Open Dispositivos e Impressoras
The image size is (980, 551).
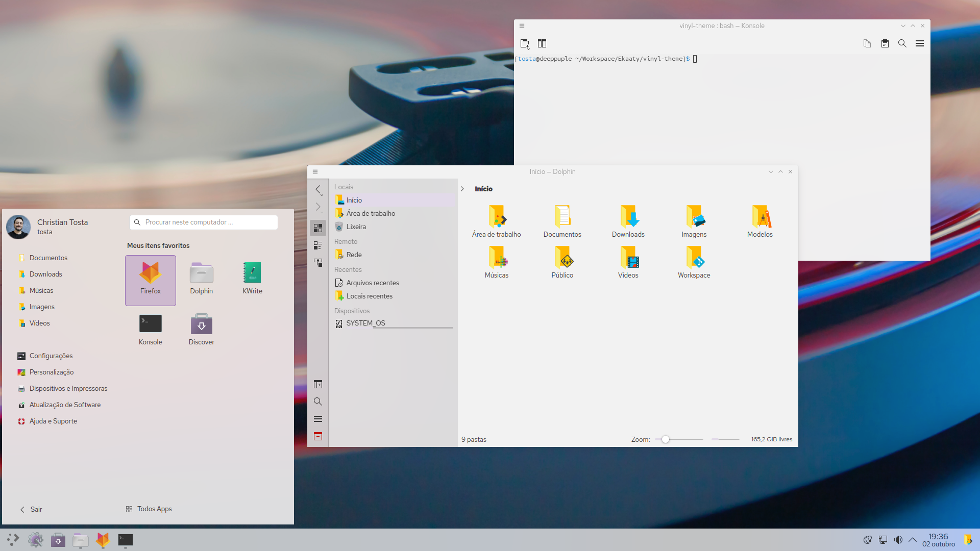(62, 389)
